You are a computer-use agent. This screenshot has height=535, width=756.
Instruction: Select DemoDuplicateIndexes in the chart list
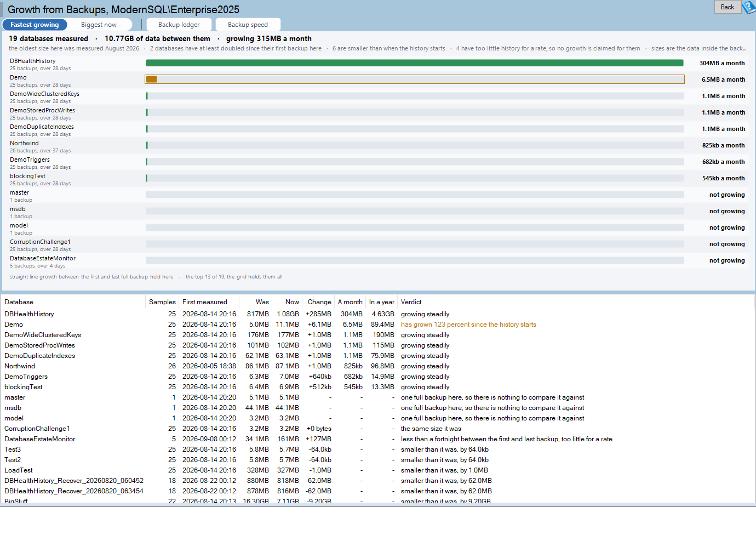click(x=42, y=127)
